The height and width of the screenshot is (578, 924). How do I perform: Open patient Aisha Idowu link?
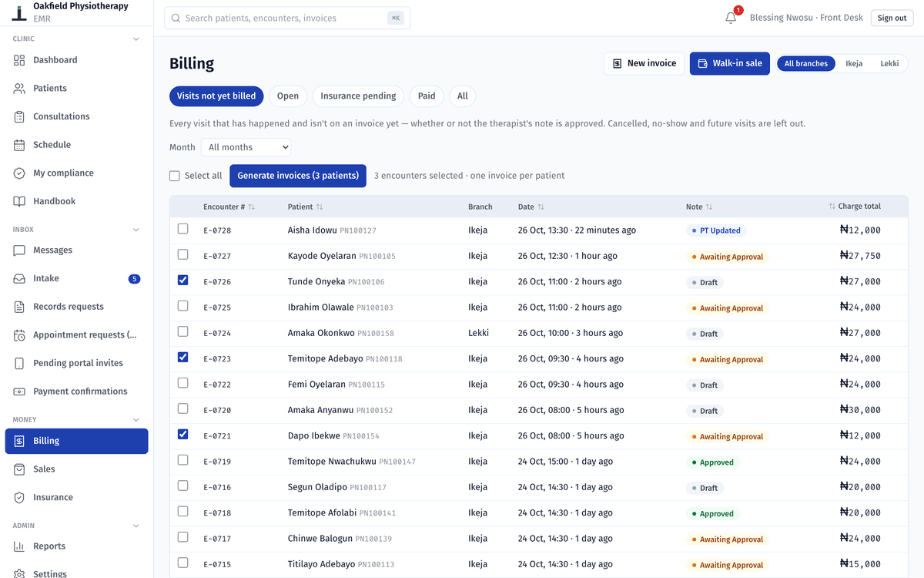pos(313,230)
